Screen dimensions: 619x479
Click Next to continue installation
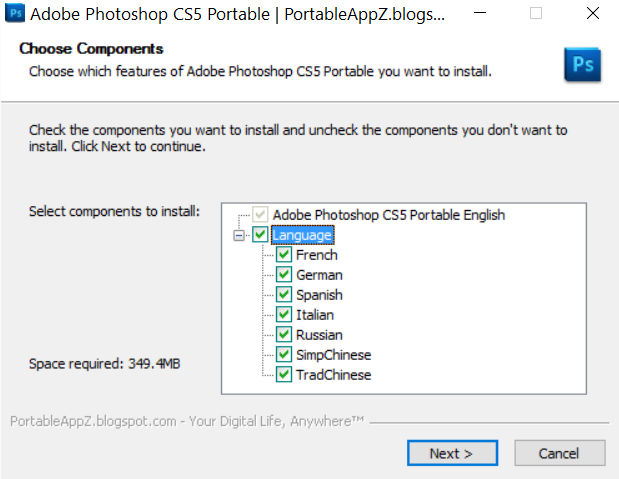(x=452, y=453)
